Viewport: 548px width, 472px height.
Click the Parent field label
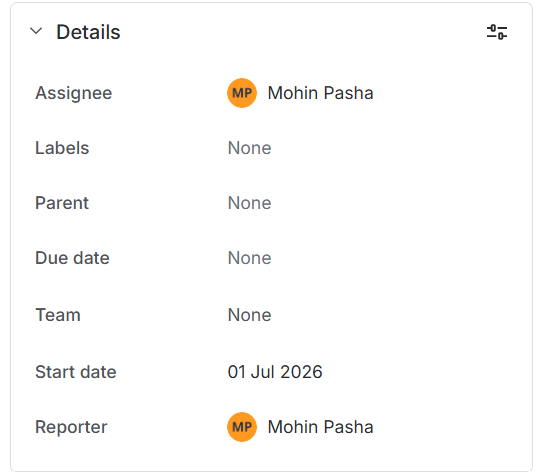pos(62,203)
